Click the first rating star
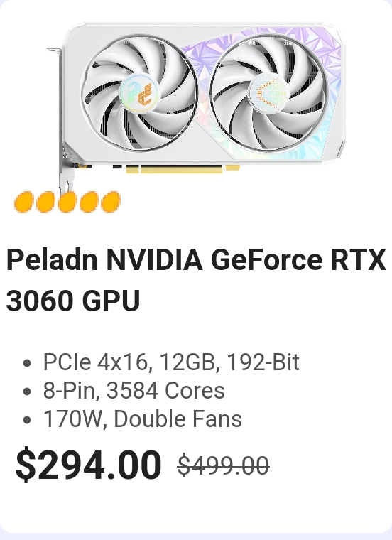Viewport: 392px width, 540px height. pos(23,202)
